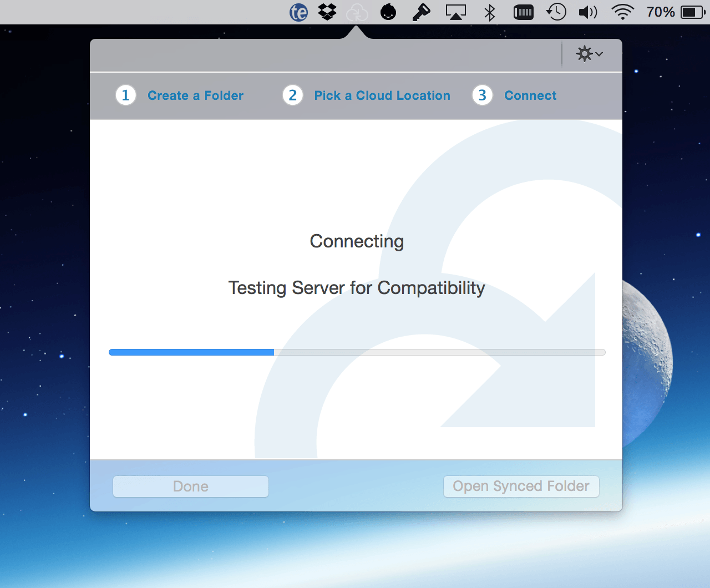Click the step 2 number circle
710x588 pixels.
tap(293, 95)
